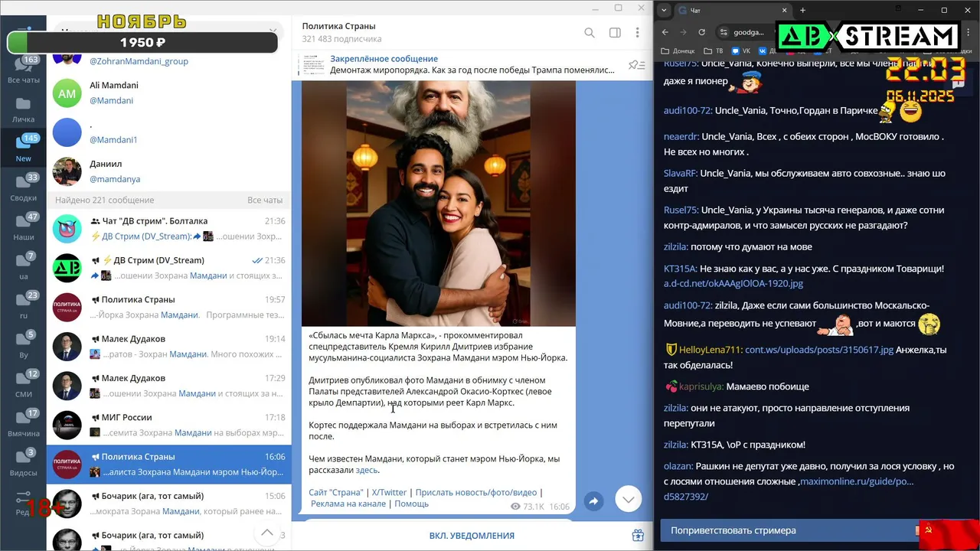Open МИГ России search result
The height and width of the screenshot is (551, 980).
pos(168,425)
